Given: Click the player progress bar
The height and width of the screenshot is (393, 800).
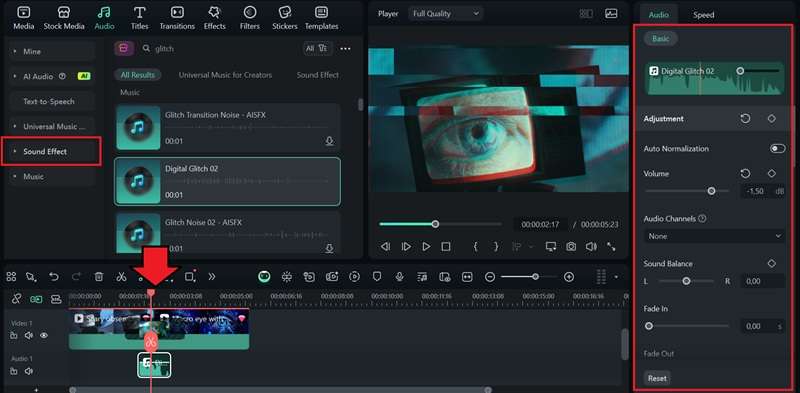Looking at the screenshot, I should [x=440, y=224].
